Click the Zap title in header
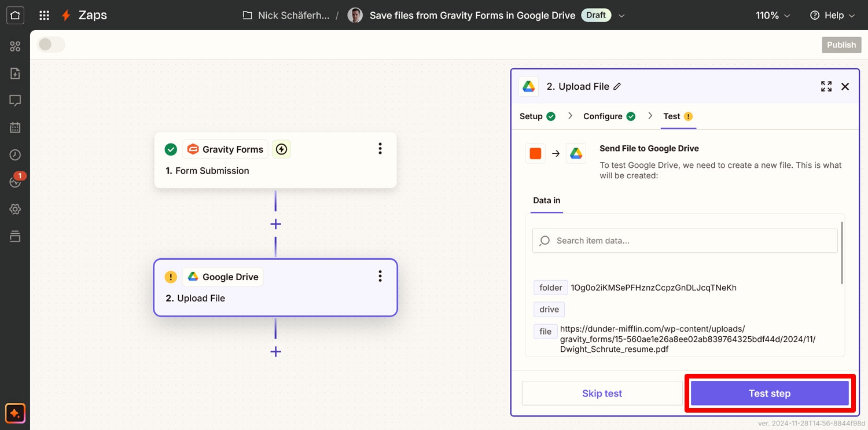Screen dimensions: 868x430 tap(472, 16)
